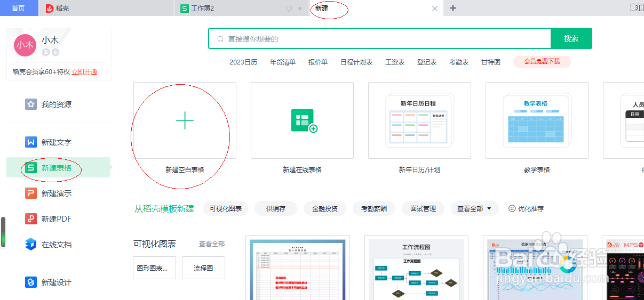Select 新建文字 in sidebar
The height and width of the screenshot is (300, 644).
click(x=59, y=142)
